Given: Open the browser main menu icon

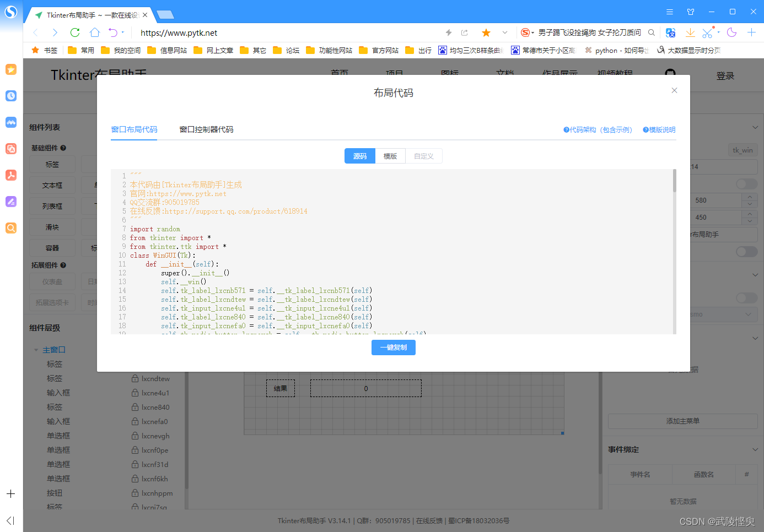Looking at the screenshot, I should pos(670,12).
